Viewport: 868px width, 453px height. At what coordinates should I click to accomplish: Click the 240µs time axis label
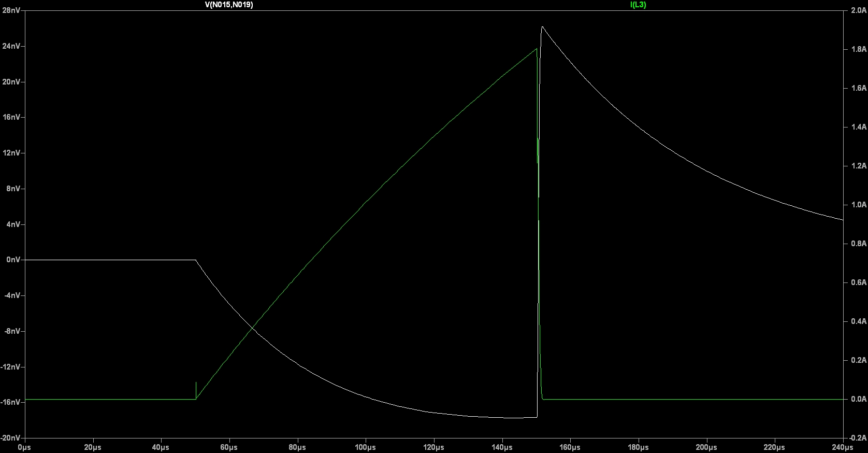click(x=843, y=447)
